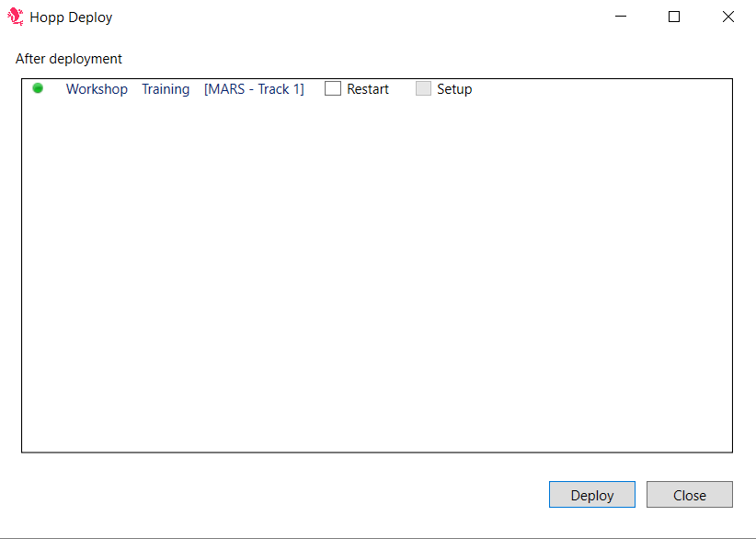Image resolution: width=756 pixels, height=539 pixels.
Task: Click the Workshop environment entry
Action: [x=97, y=88]
